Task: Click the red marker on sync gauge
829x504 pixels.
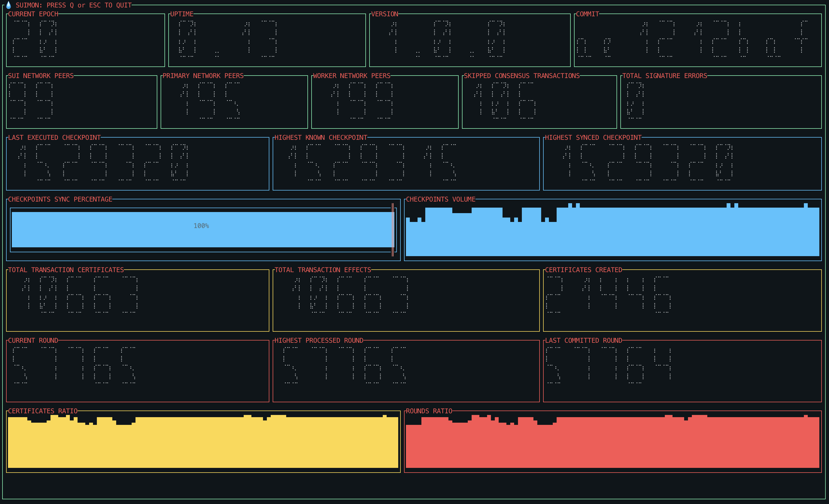Action: tap(392, 229)
